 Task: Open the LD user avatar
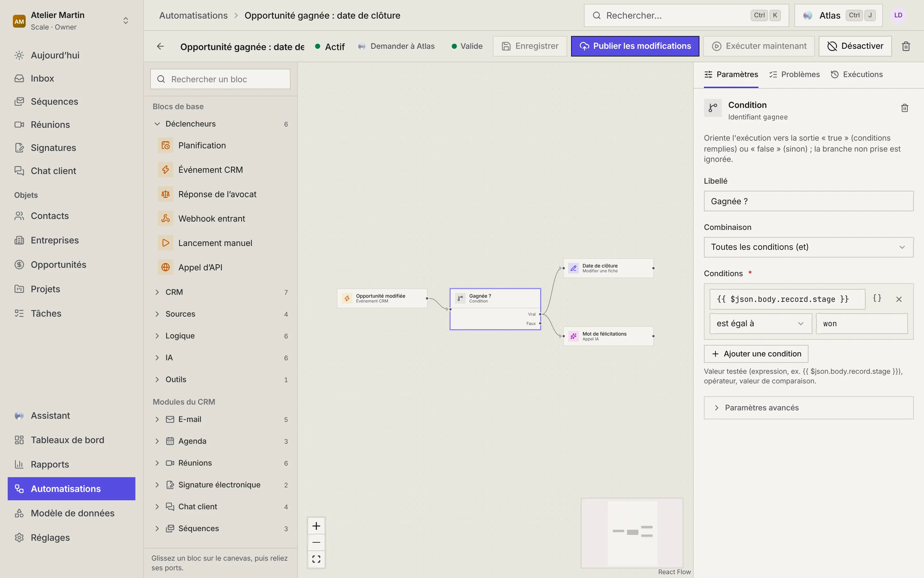(x=898, y=15)
